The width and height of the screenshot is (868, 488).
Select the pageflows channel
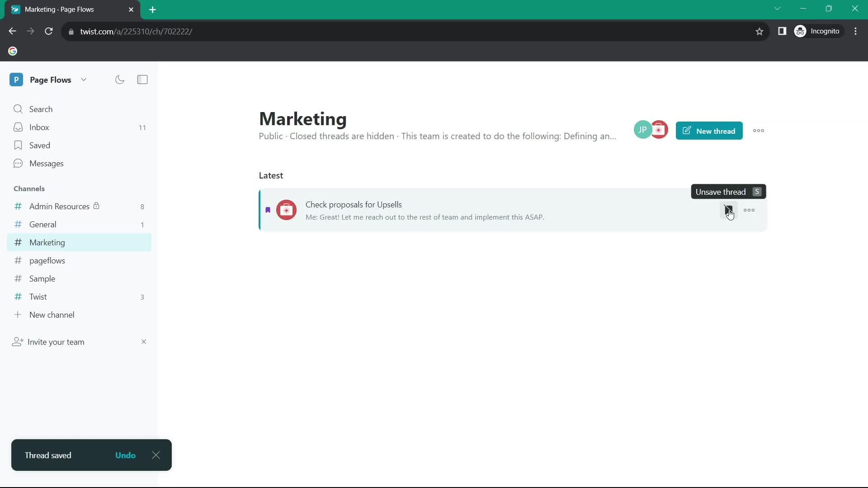pyautogui.click(x=47, y=260)
